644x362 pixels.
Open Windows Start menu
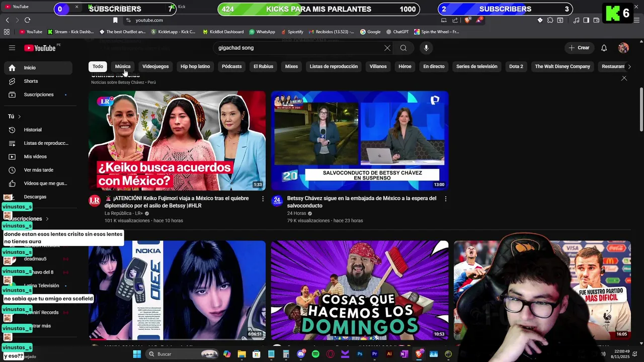137,354
